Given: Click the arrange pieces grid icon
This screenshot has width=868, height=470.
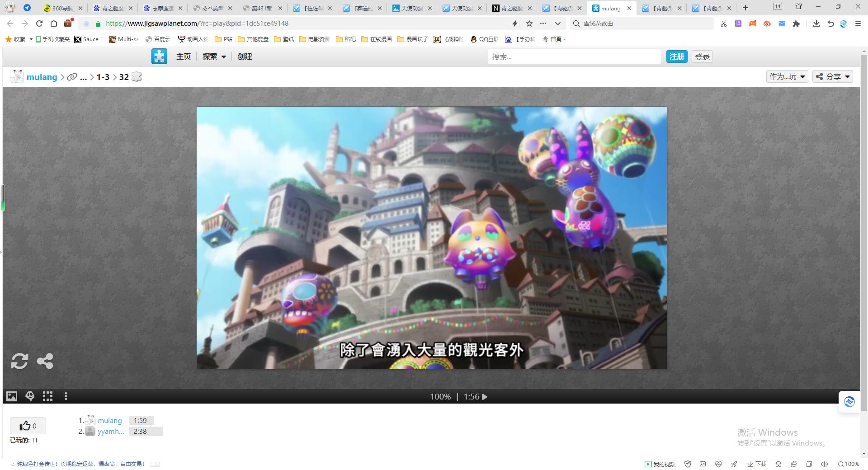Looking at the screenshot, I should click(x=47, y=396).
